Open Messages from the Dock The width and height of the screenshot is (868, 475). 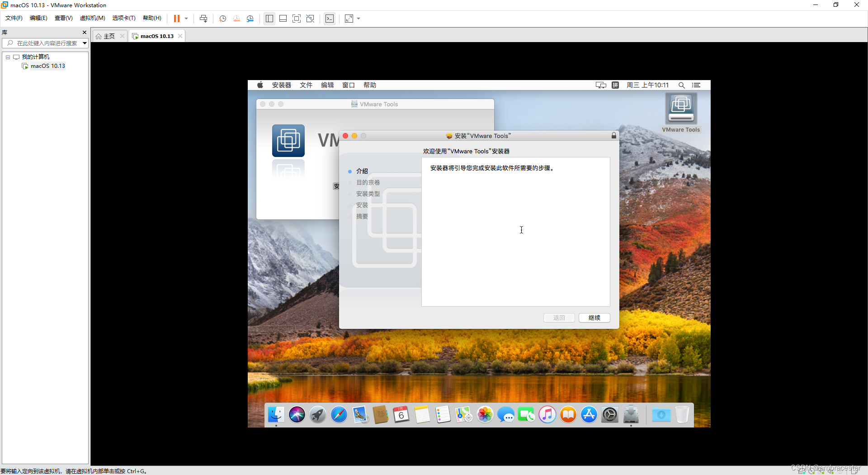point(505,414)
